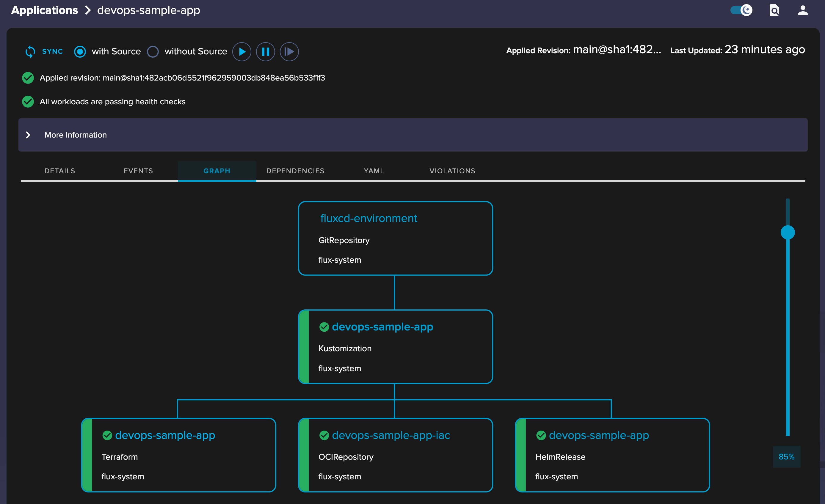Switch to the Dependencies tab
This screenshot has height=504, width=825.
[295, 171]
